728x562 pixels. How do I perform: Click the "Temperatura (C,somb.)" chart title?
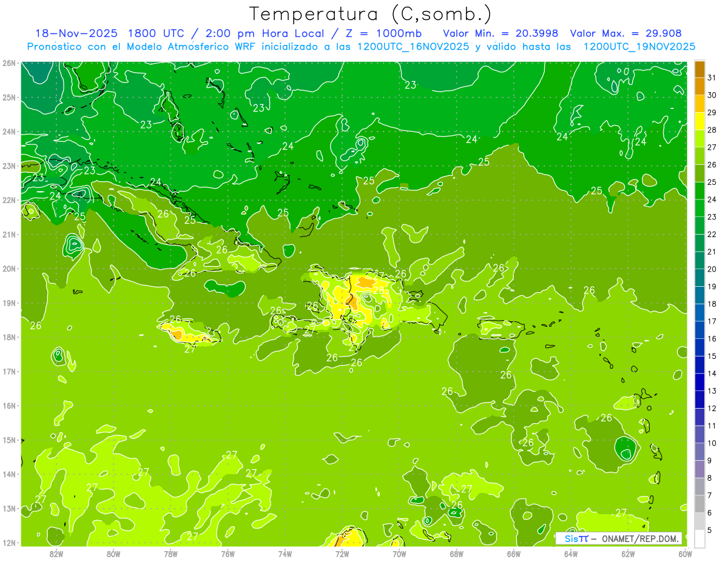371,14
